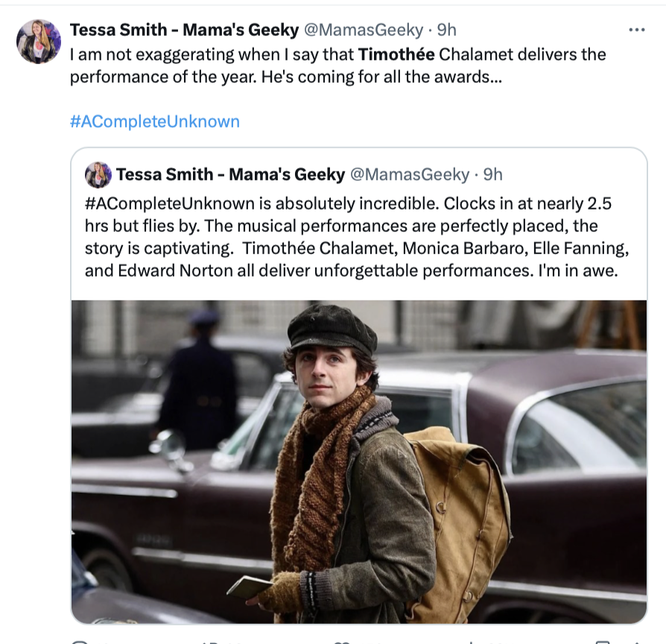666x644 pixels.
Task: Click the 9h timestamp on main tweet
Action: point(446,30)
